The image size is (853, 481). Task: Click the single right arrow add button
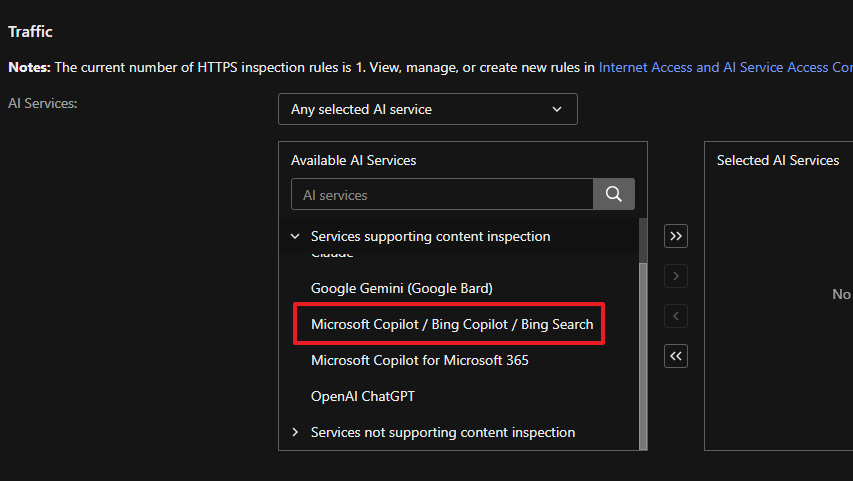[x=676, y=276]
